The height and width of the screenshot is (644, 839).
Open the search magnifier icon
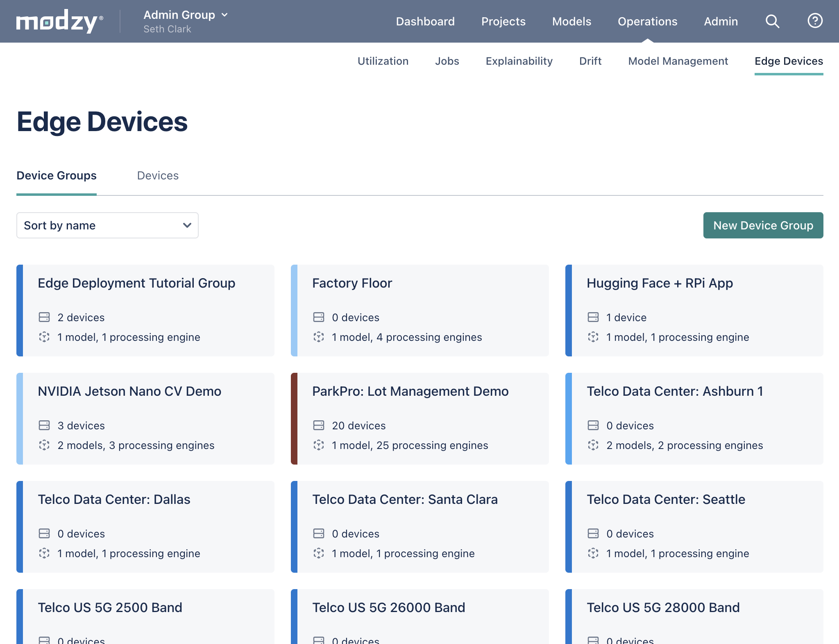[x=773, y=21]
